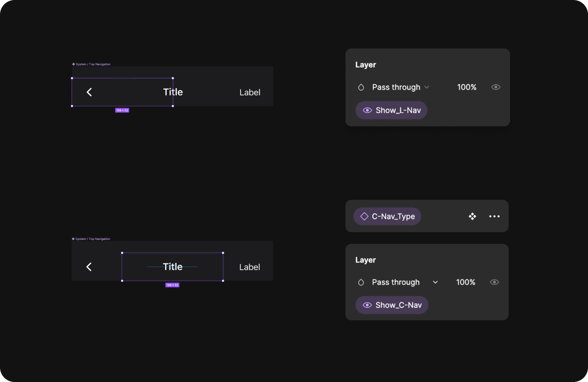This screenshot has width=588, height=382.
Task: Click the back chevron in the upper navigation bar
Action: pyautogui.click(x=89, y=92)
